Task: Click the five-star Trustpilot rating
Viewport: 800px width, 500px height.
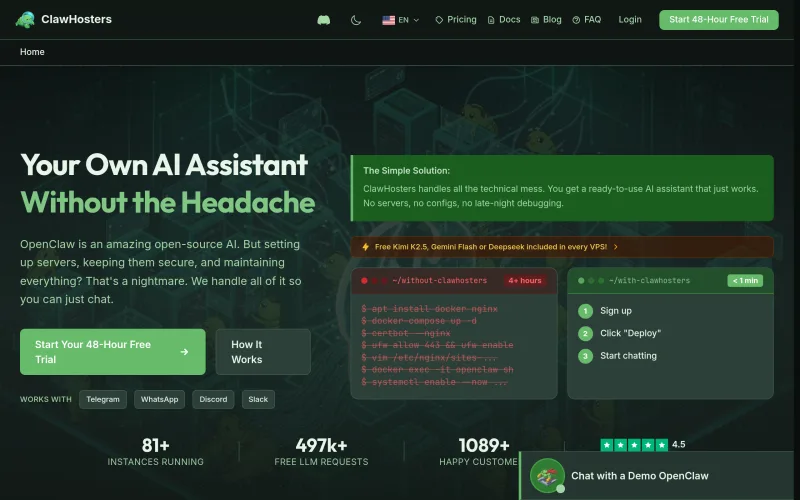Action: click(634, 445)
